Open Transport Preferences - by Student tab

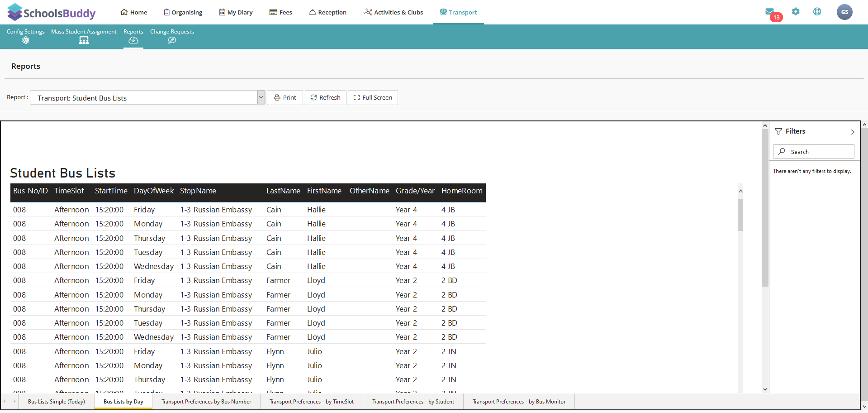413,402
